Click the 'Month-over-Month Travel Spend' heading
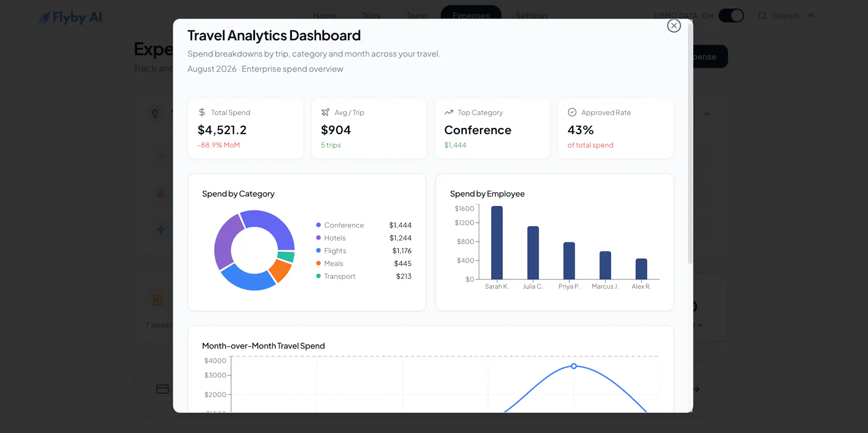 pyautogui.click(x=264, y=346)
